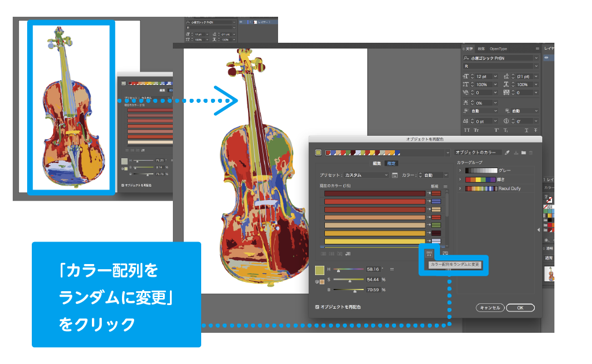Open the color list menu icon beside 新規
Viewport: 592px width, 364px height.
[x=446, y=187]
